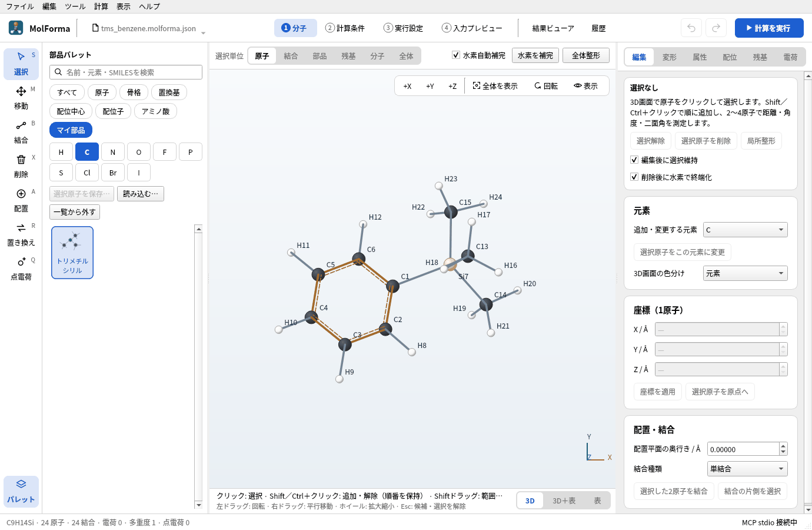
Task: Click the undo arrow button
Action: pos(691,28)
